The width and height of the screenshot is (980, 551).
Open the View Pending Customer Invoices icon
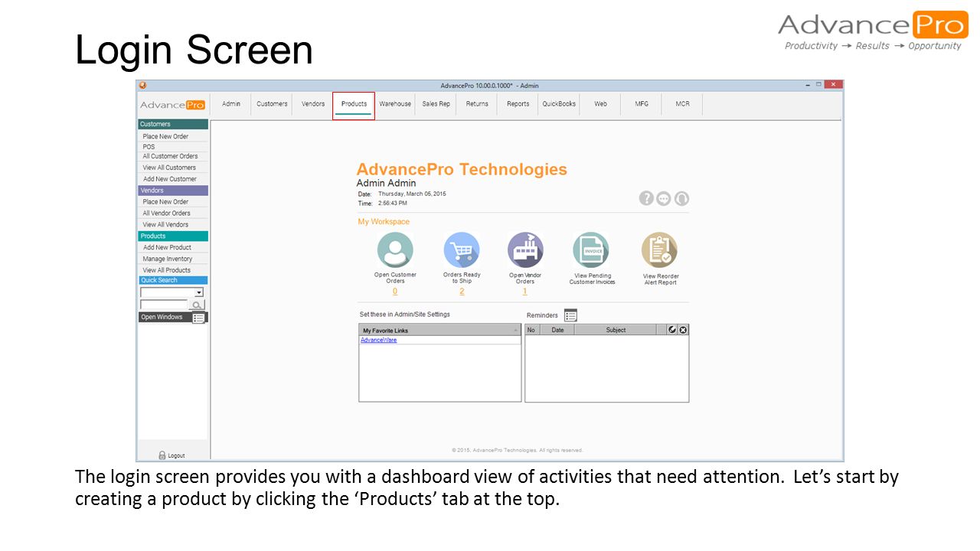[591, 250]
